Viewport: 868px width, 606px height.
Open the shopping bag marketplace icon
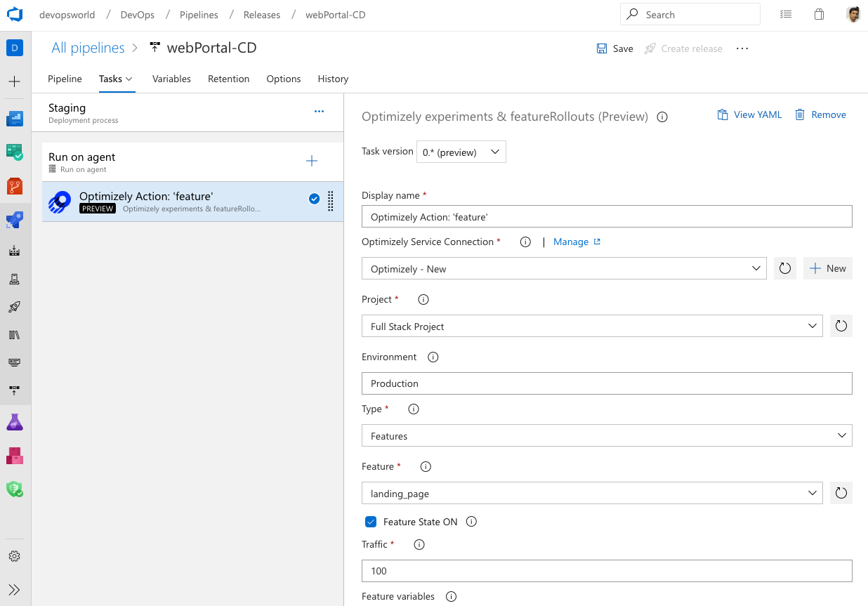coord(819,15)
